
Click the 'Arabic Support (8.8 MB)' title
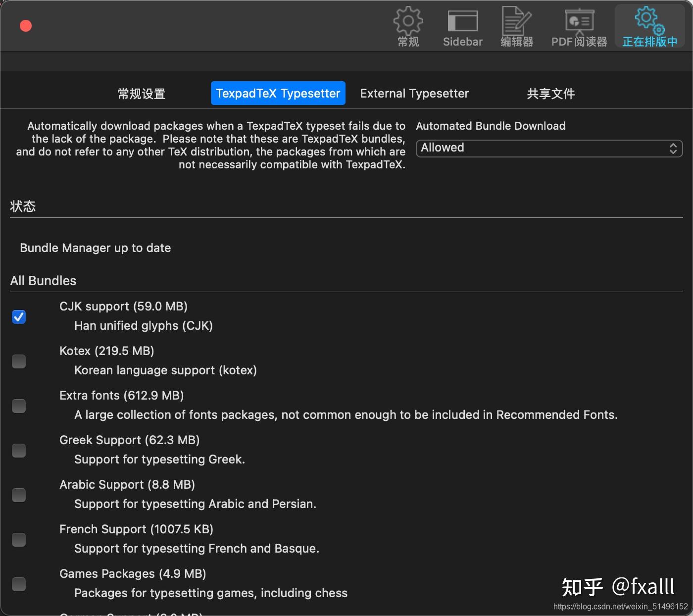[127, 485]
